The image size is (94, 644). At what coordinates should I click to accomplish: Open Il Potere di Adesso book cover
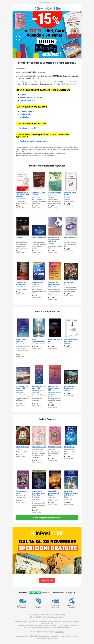(x=55, y=181)
